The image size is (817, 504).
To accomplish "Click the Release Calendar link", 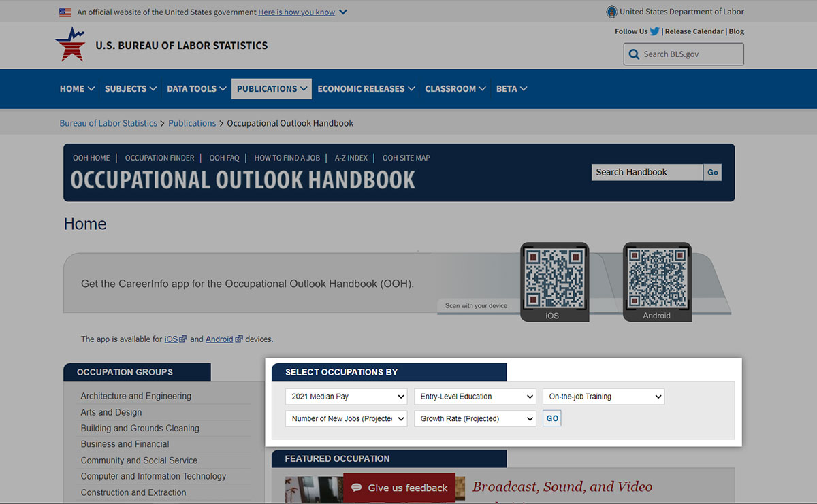I will click(694, 31).
